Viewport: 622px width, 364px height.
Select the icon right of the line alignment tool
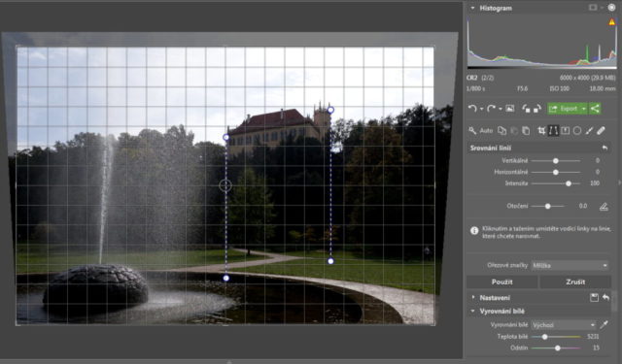[566, 130]
